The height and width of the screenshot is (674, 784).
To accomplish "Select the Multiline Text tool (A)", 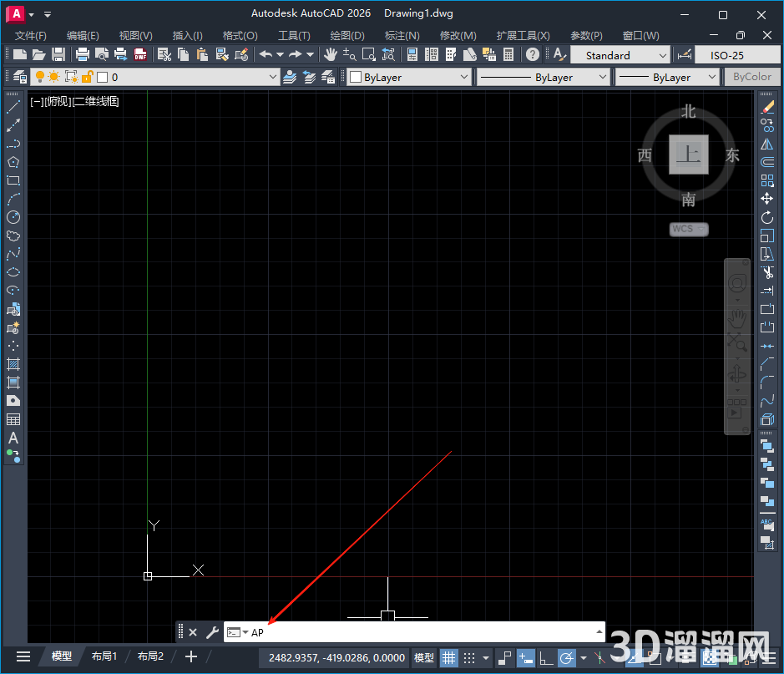I will coord(13,438).
